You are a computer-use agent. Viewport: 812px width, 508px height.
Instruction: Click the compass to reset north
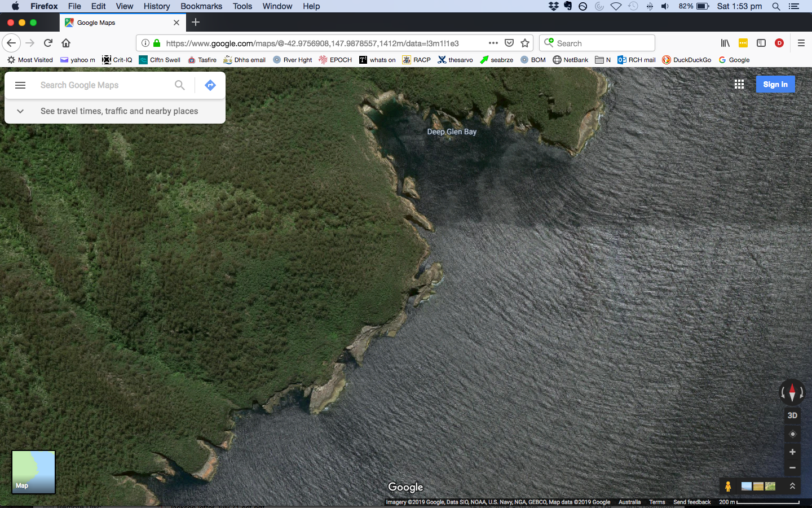tap(792, 392)
